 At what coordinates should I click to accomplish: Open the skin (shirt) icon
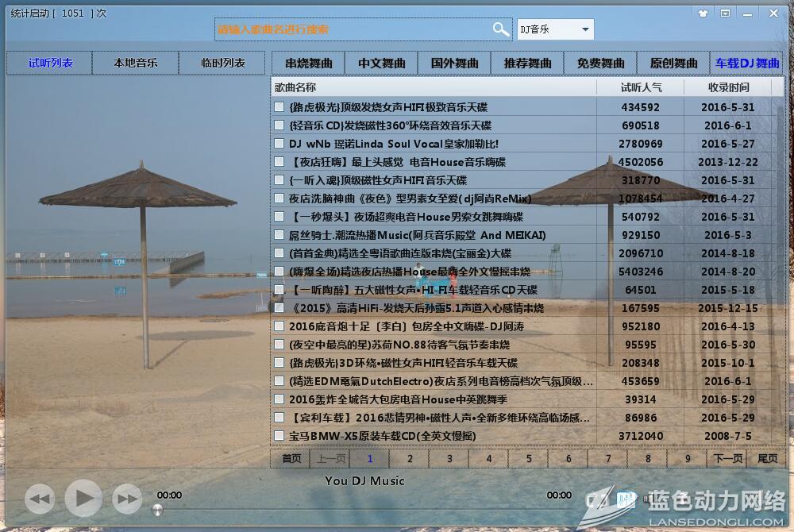(x=703, y=13)
